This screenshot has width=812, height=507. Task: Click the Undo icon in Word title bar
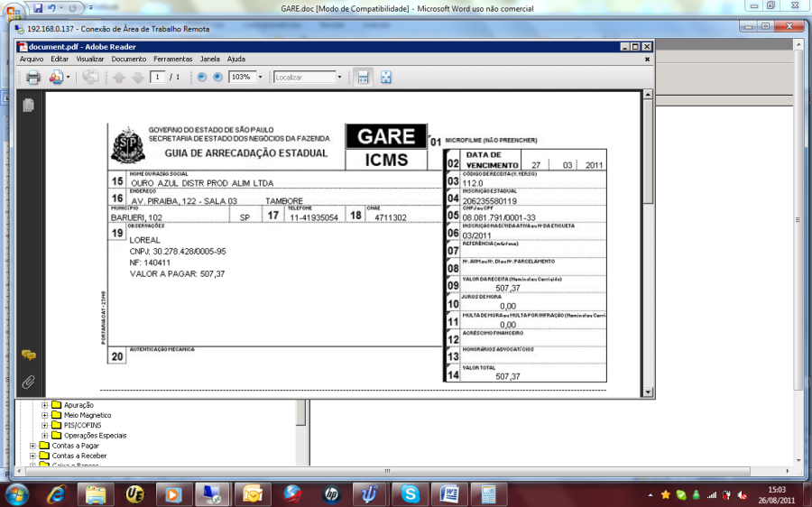pyautogui.click(x=51, y=8)
